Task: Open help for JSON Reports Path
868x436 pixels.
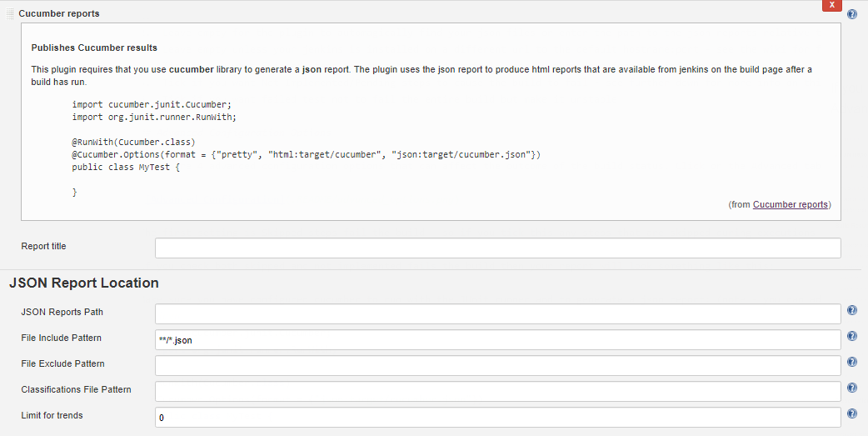Action: (x=852, y=310)
